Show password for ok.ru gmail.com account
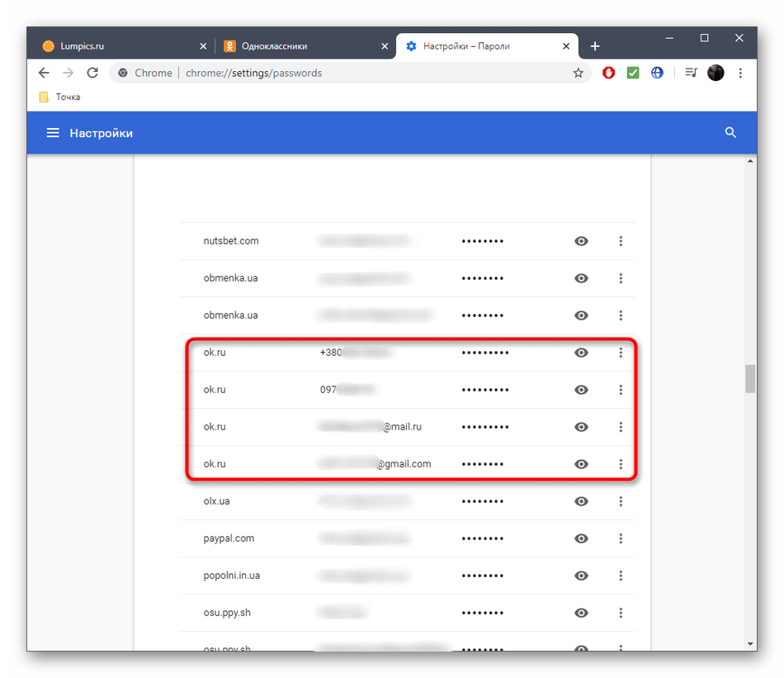The image size is (784, 678). click(x=581, y=464)
